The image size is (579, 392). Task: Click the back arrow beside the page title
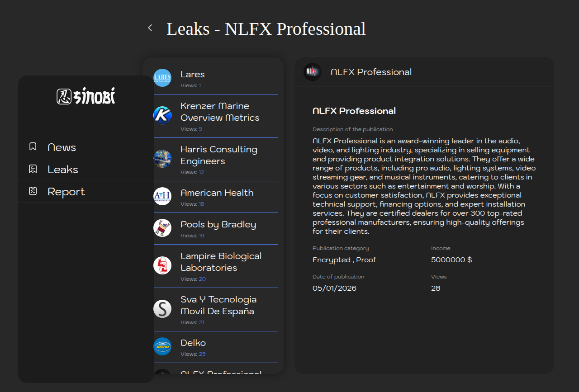click(x=150, y=28)
